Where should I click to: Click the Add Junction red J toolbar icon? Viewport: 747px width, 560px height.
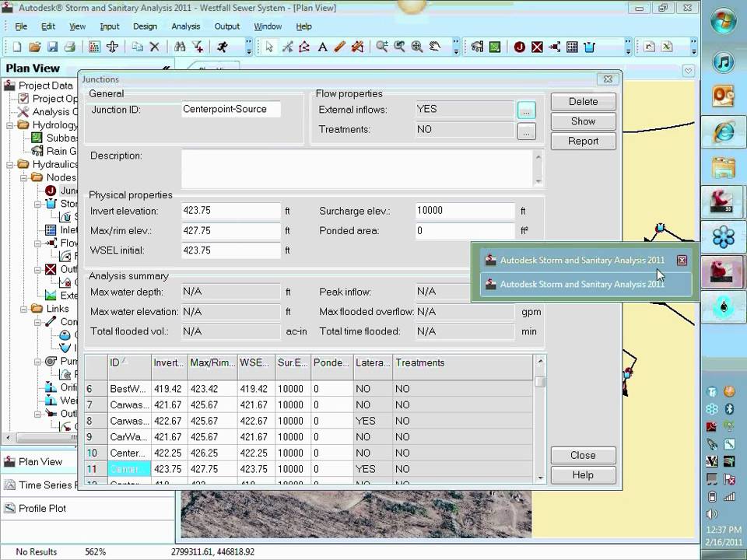519,47
